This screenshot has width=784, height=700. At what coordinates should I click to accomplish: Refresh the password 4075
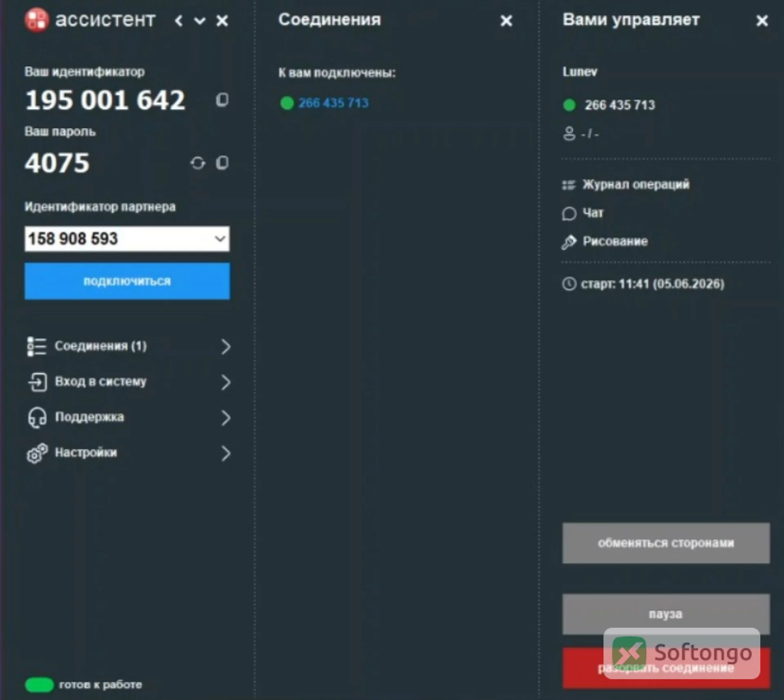tap(198, 163)
